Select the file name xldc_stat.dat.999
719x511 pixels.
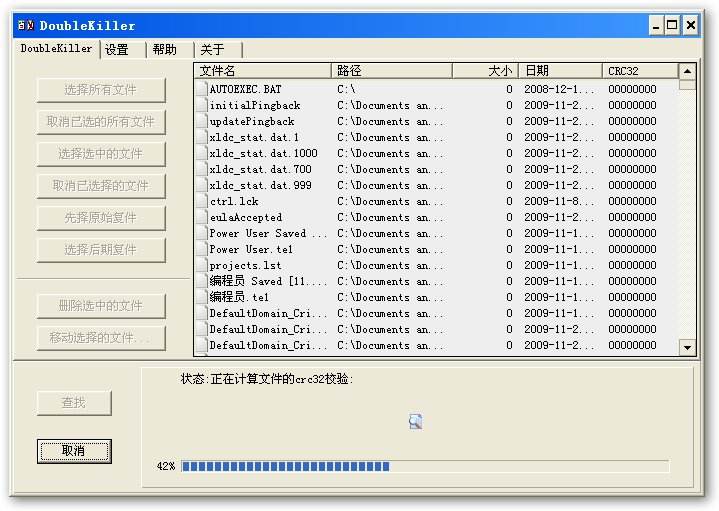(x=260, y=185)
